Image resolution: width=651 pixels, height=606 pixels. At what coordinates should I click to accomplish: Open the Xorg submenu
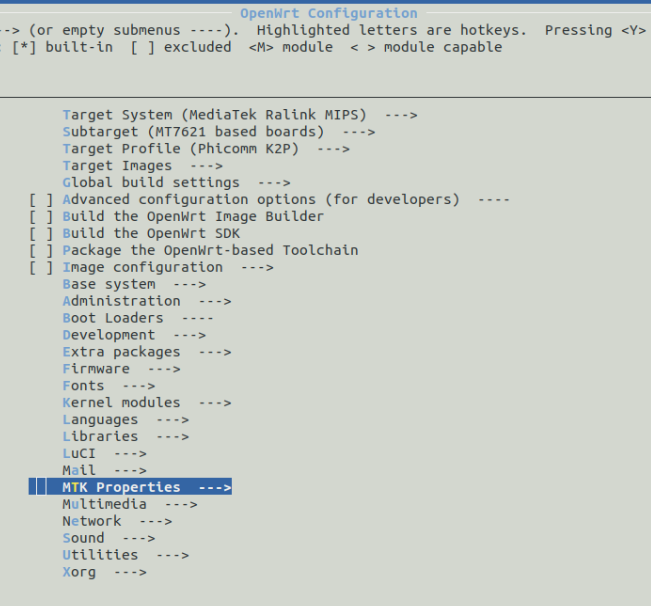pyautogui.click(x=104, y=572)
